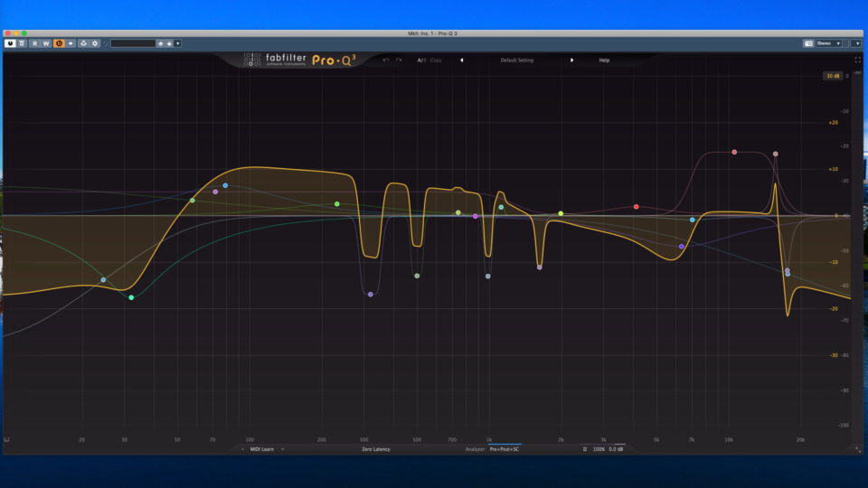The height and width of the screenshot is (488, 868).
Task: Open the 30 dB display range dropdown
Action: pos(832,76)
